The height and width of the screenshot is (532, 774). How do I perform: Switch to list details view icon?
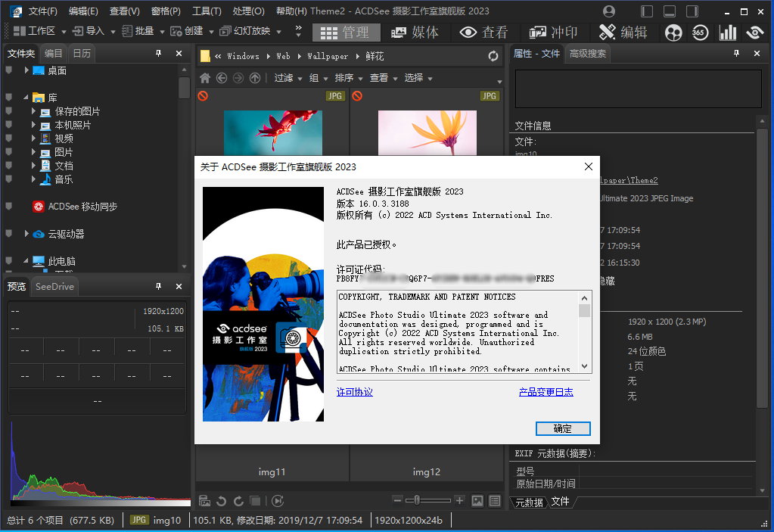[495, 501]
